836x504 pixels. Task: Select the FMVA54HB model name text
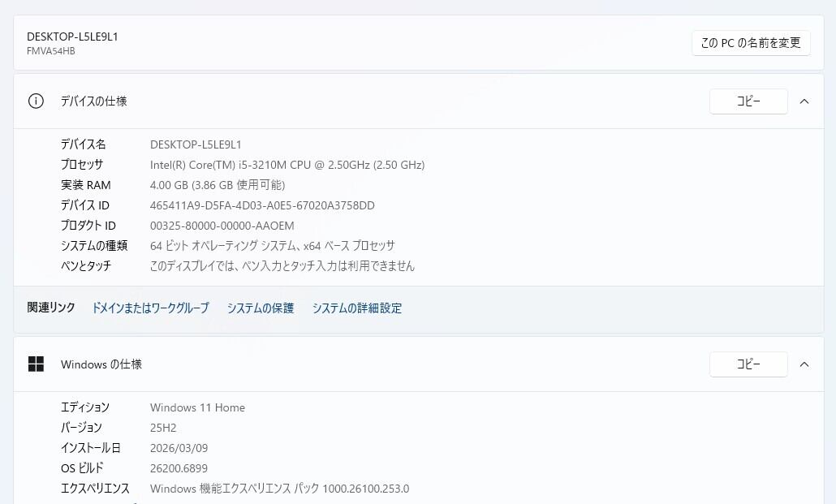(50, 51)
